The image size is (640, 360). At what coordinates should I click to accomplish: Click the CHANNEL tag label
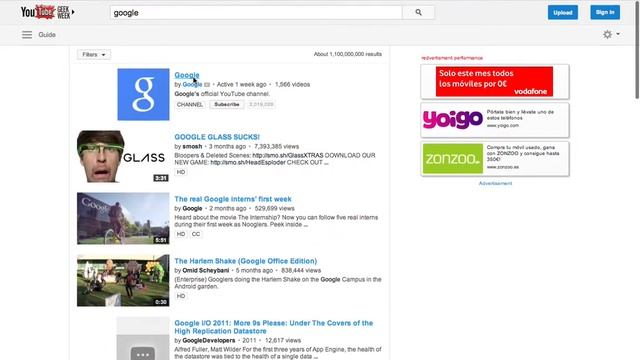click(x=190, y=104)
